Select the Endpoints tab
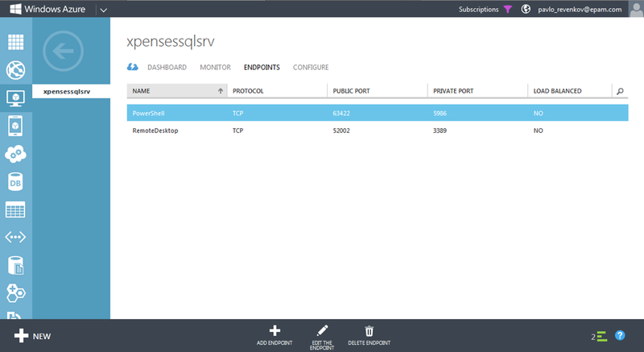Image resolution: width=644 pixels, height=352 pixels. (x=262, y=68)
